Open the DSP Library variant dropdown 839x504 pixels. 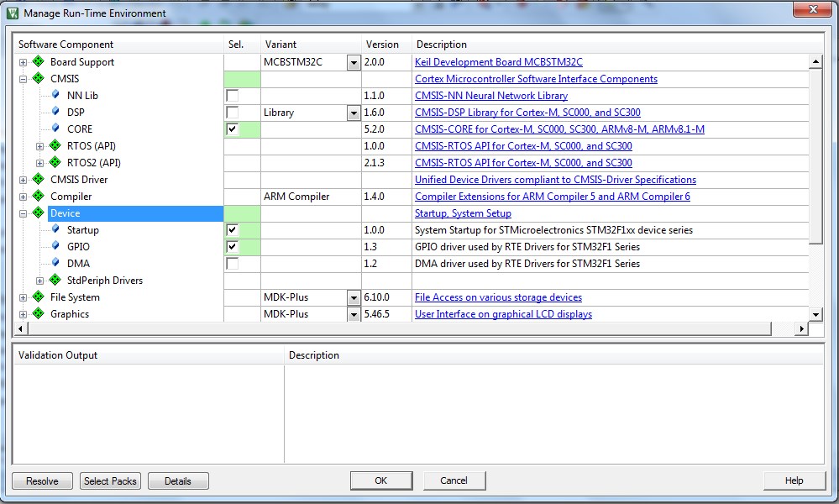click(354, 113)
